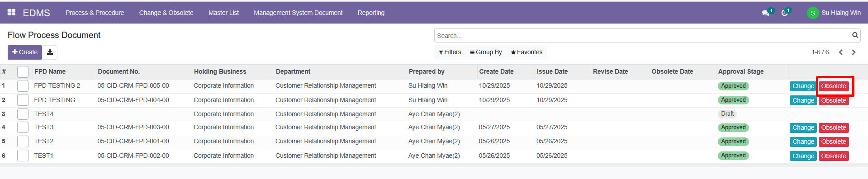This screenshot has height=179, width=868.
Task: Open the activities clock icon
Action: 784,13
